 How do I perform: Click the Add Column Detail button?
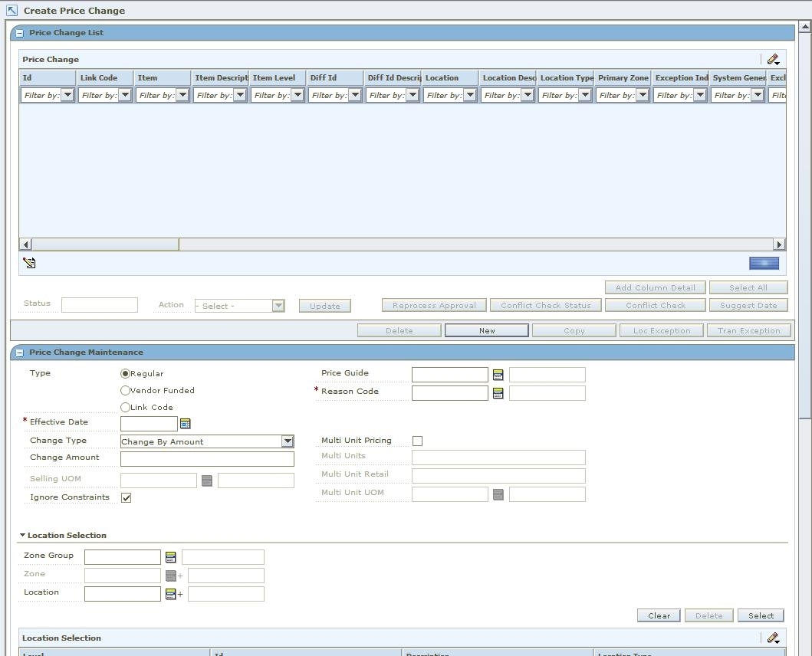[x=655, y=287]
